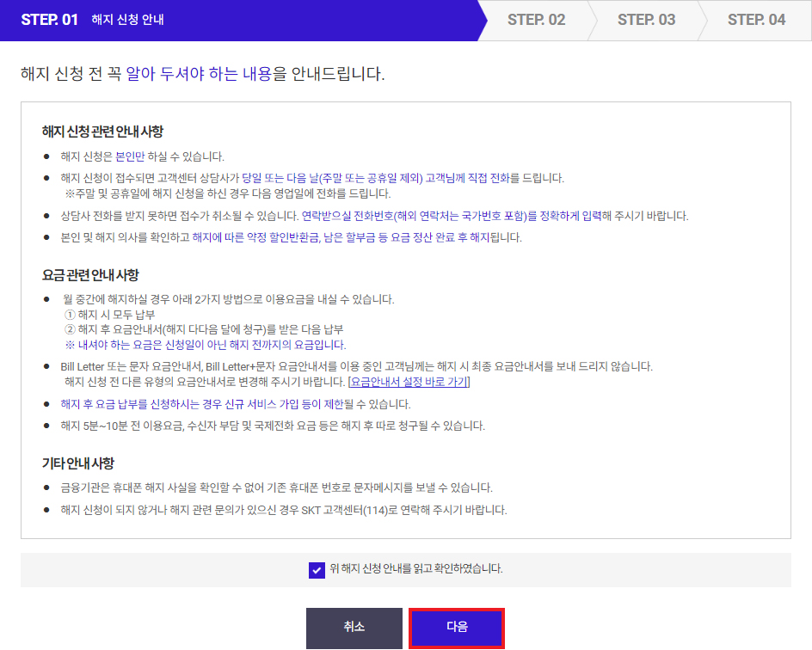
Task: Click the 기타 안내 사항 heading
Action: (78, 463)
